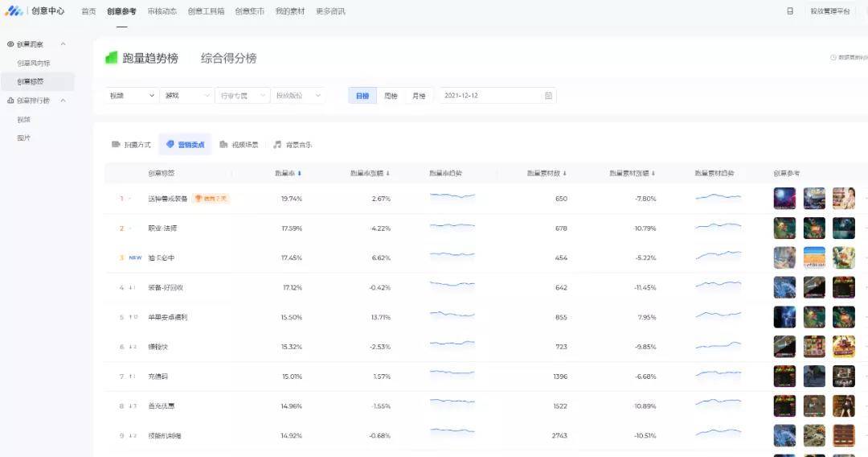
Task: Collapse the 创意洞察 sidebar section
Action: pos(63,44)
